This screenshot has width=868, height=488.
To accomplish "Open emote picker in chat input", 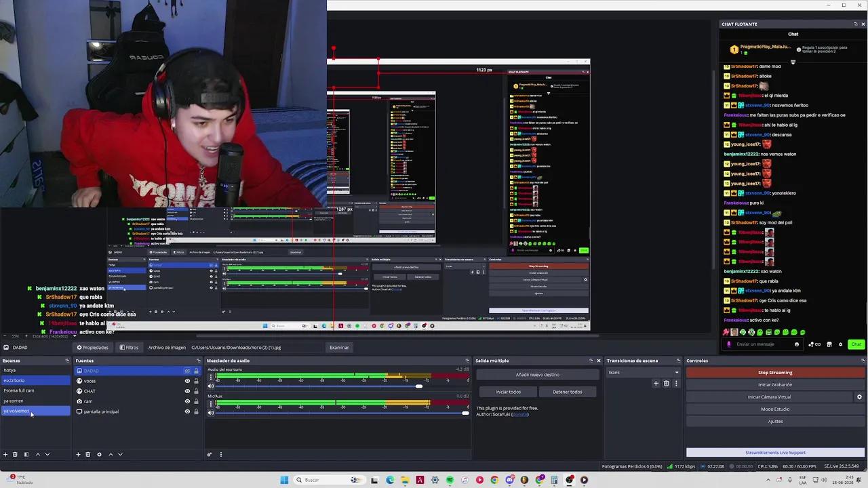I will 797,344.
